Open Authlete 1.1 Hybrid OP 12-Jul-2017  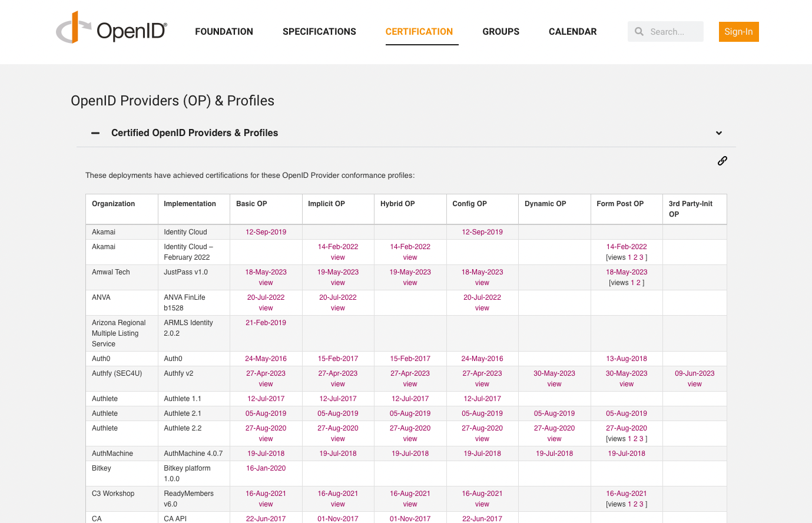[x=410, y=399]
